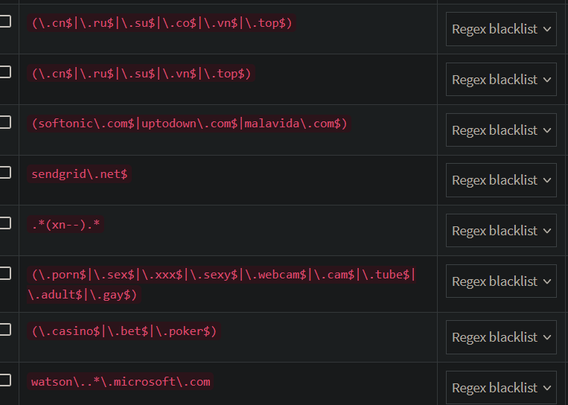Expand Regex blacklist dropdown for casino row
The height and width of the screenshot is (405, 568).
(501, 337)
